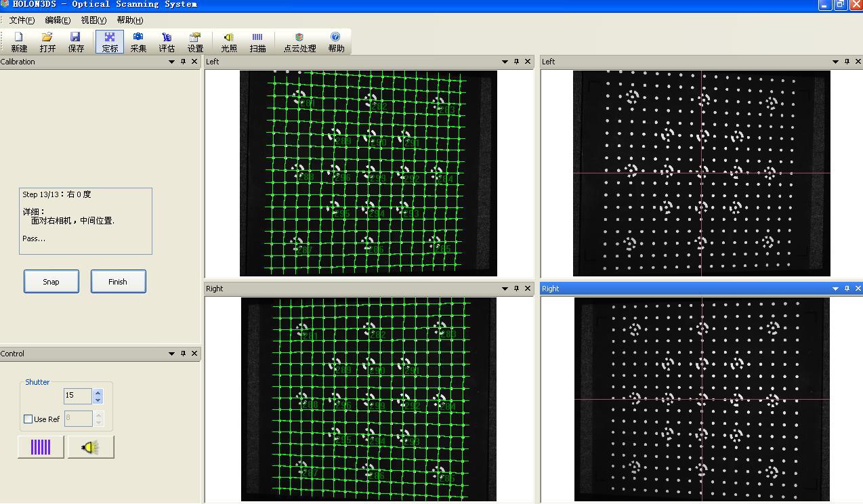Viewport: 863px width, 504px height.
Task: Open the 帮助(H) menu
Action: (x=130, y=20)
